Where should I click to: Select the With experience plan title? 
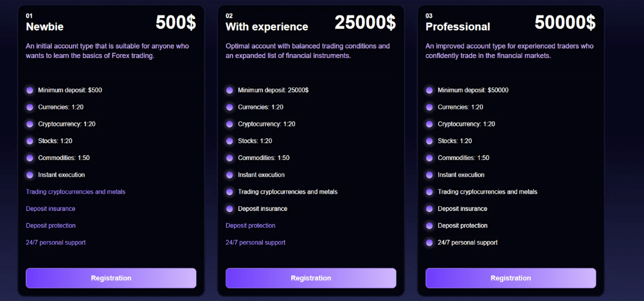coord(266,26)
